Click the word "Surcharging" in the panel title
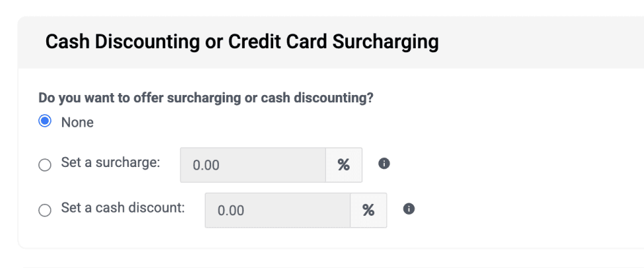The image size is (644, 268). pos(385,42)
